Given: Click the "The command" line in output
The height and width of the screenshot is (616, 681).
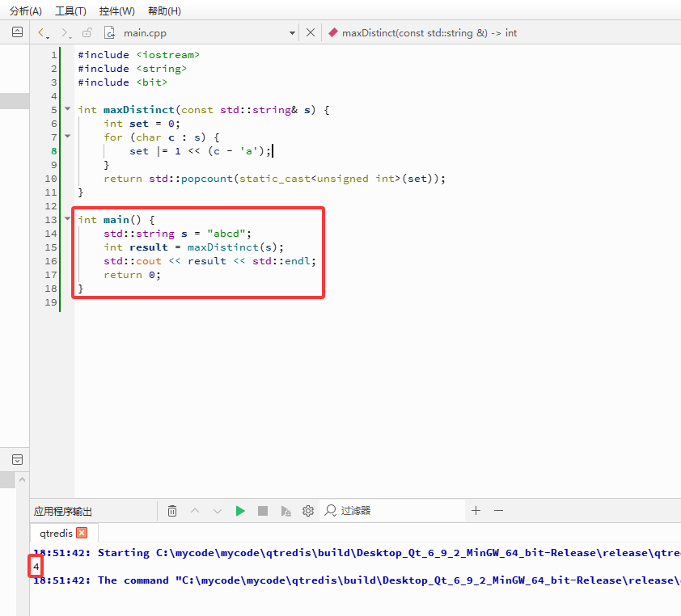Looking at the screenshot, I should click(357, 580).
